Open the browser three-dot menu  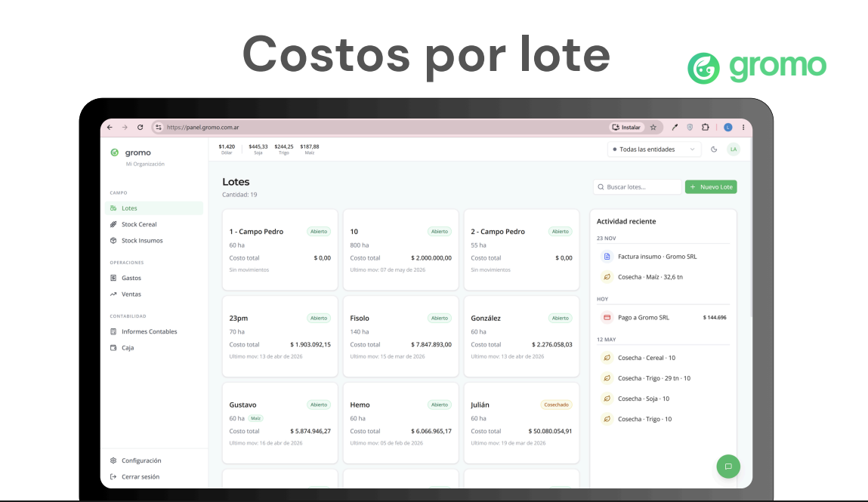tap(743, 127)
